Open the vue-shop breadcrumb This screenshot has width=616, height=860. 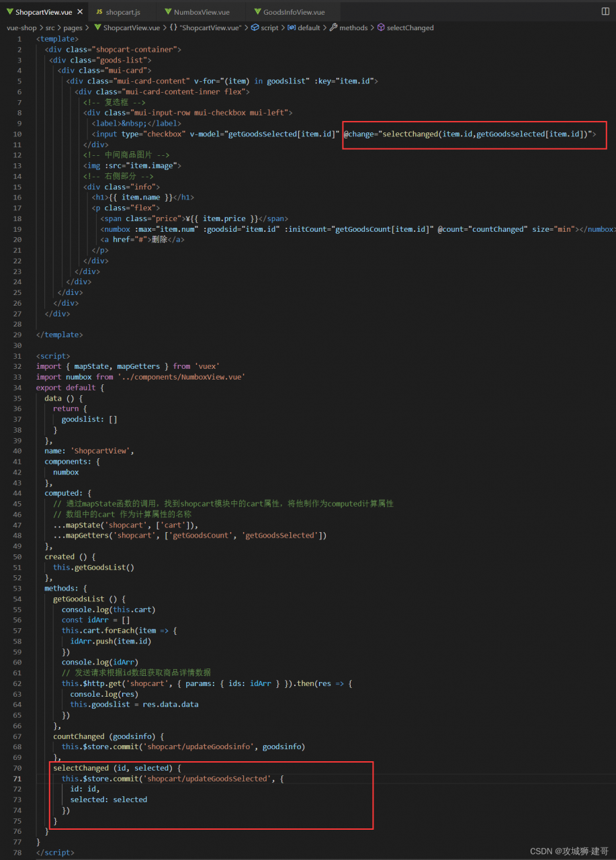click(21, 28)
